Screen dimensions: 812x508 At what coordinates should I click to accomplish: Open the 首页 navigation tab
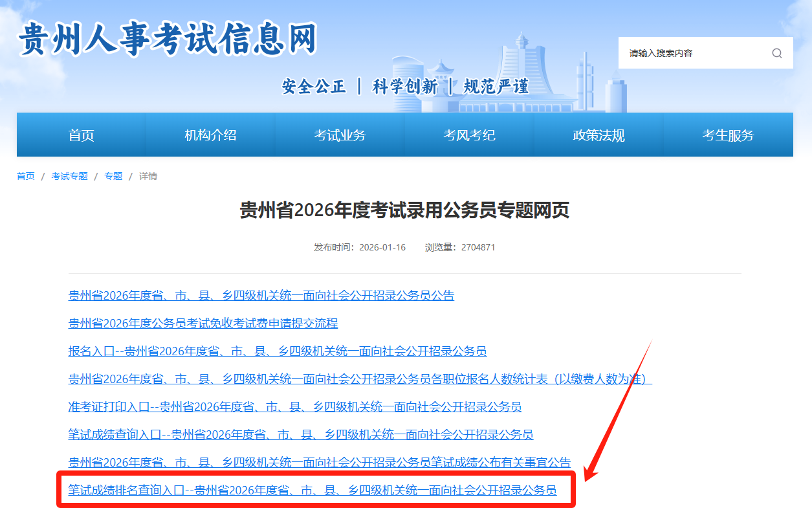pyautogui.click(x=82, y=135)
